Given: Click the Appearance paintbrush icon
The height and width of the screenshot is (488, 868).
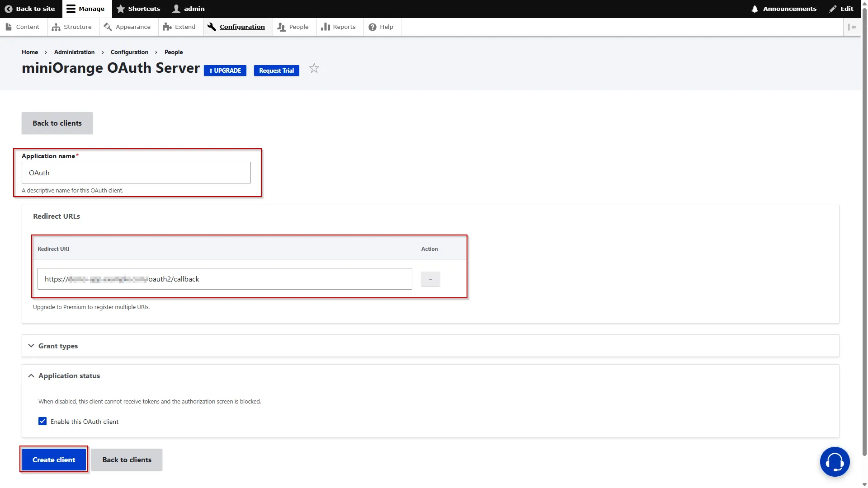Looking at the screenshot, I should pos(108,27).
